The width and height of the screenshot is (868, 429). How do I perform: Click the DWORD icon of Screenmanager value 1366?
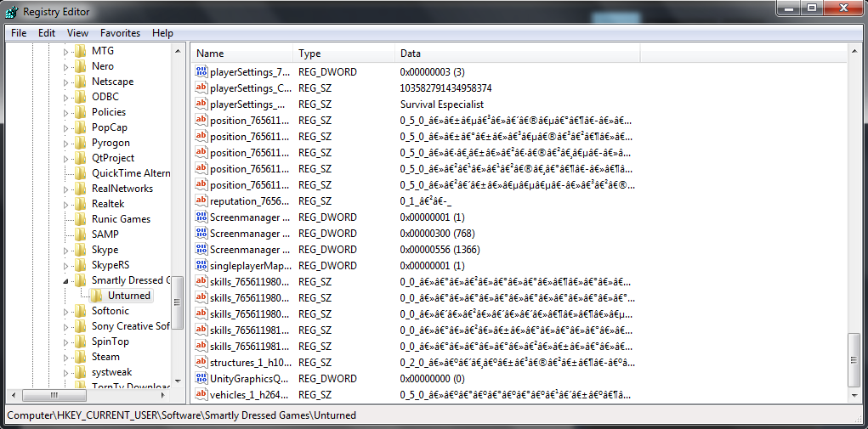(x=201, y=249)
